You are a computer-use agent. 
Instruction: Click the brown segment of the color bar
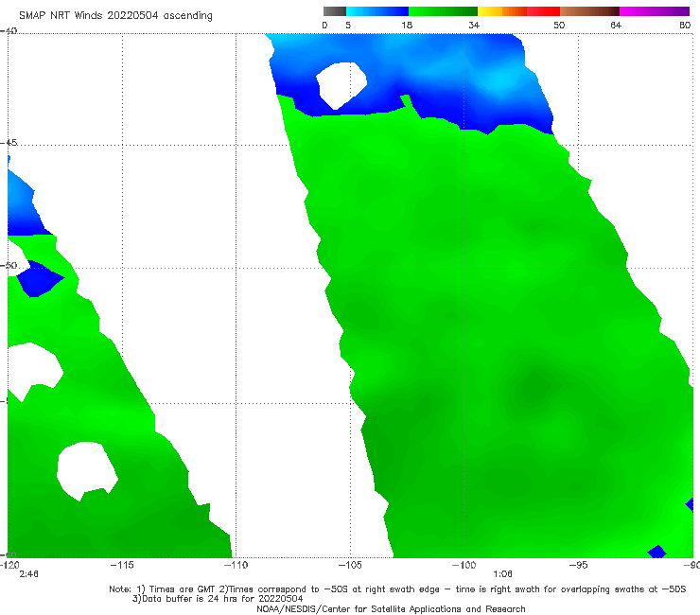(x=589, y=11)
